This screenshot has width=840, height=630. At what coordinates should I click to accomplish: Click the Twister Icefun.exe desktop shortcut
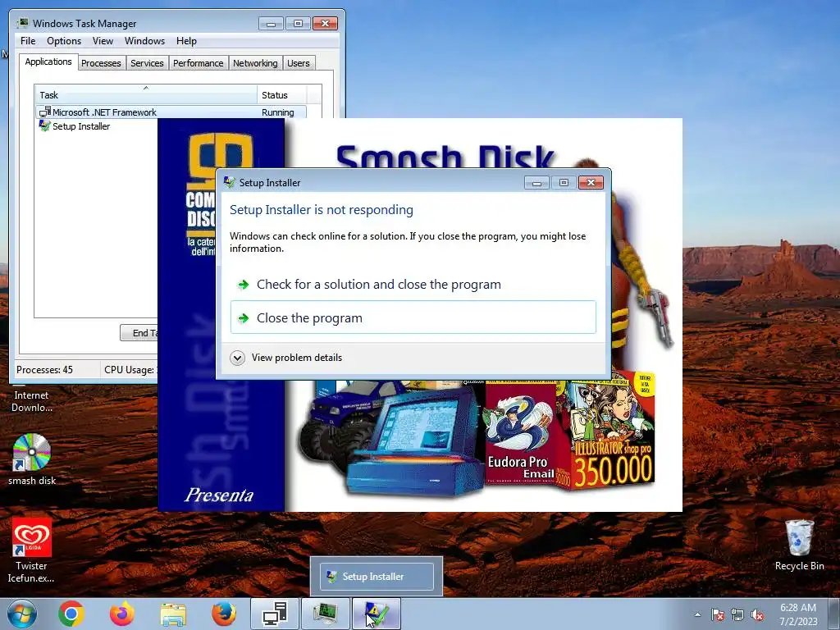pos(31,550)
